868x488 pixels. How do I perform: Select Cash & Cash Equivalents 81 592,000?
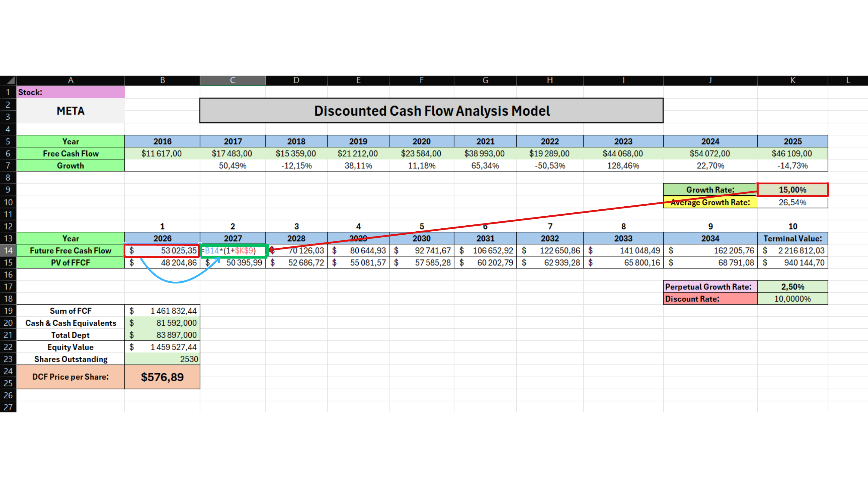(x=162, y=323)
